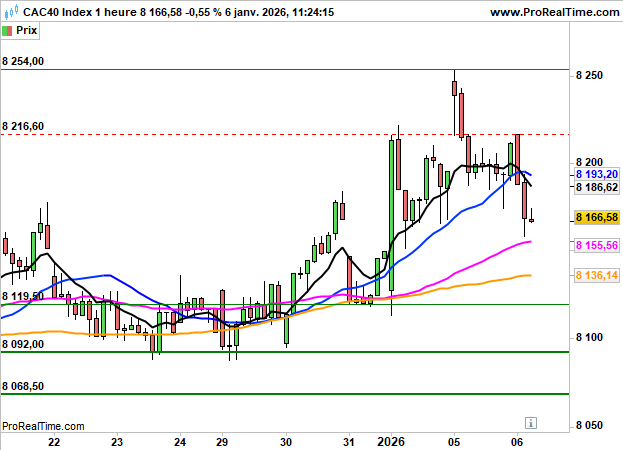Image resolution: width=623 pixels, height=450 pixels.
Task: Click the candlestick chart icon beside CAC40 title
Action: (11, 12)
